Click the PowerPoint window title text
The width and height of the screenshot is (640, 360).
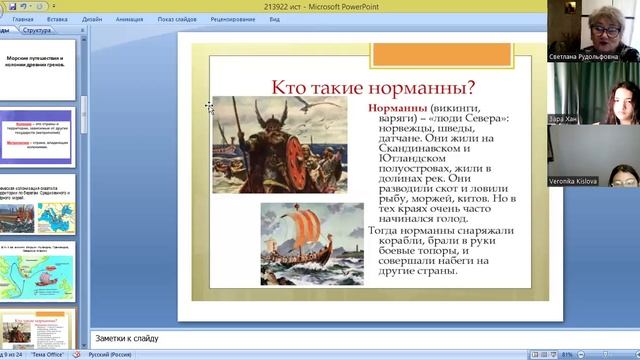click(321, 7)
